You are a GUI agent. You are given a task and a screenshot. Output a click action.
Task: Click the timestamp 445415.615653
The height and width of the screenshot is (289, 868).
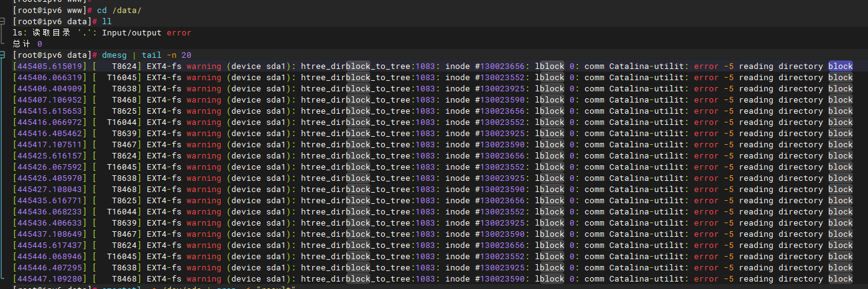(x=50, y=111)
